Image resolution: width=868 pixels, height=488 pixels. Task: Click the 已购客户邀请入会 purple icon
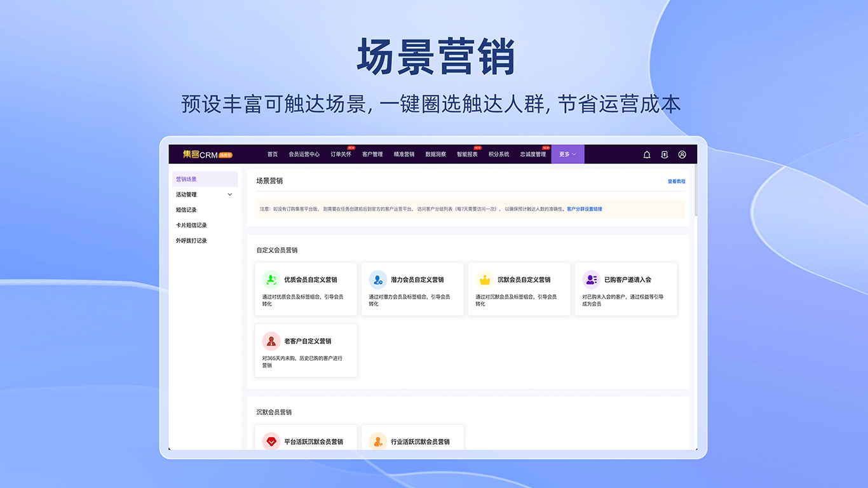click(x=592, y=280)
